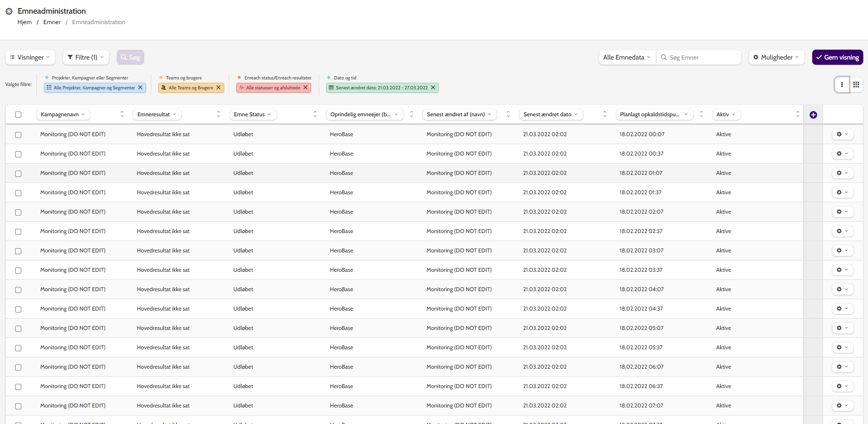868x424 pixels.
Task: Go to Emner in the breadcrumb
Action: click(52, 22)
